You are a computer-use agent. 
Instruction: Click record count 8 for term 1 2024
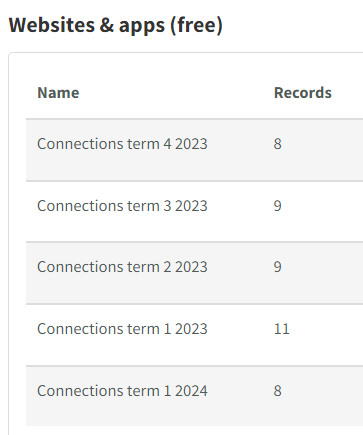pyautogui.click(x=278, y=391)
